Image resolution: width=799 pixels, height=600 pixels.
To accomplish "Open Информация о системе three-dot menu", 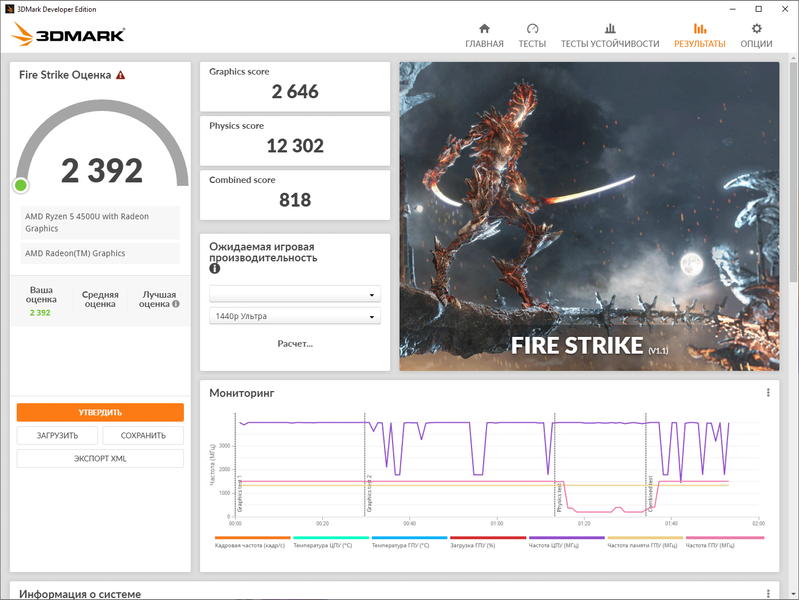I will [x=768, y=593].
